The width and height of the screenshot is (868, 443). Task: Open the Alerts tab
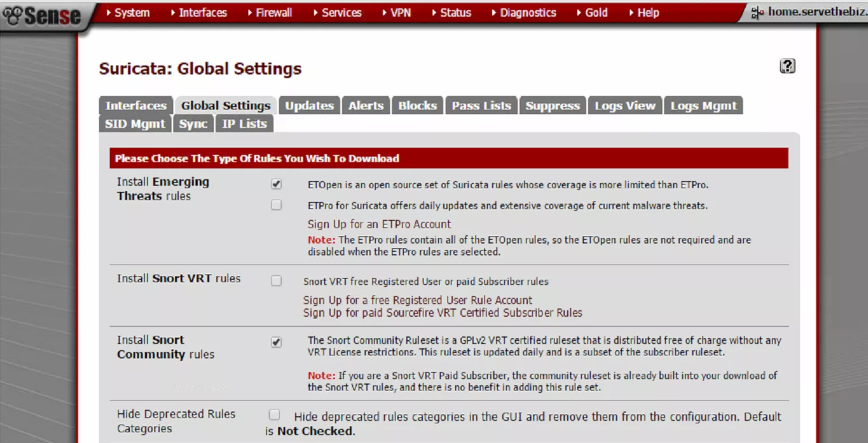366,105
